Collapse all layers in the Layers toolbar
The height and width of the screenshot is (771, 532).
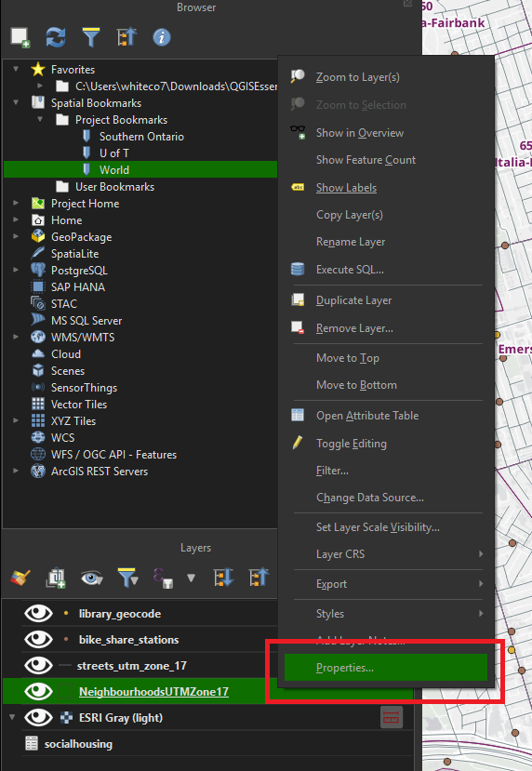259,578
